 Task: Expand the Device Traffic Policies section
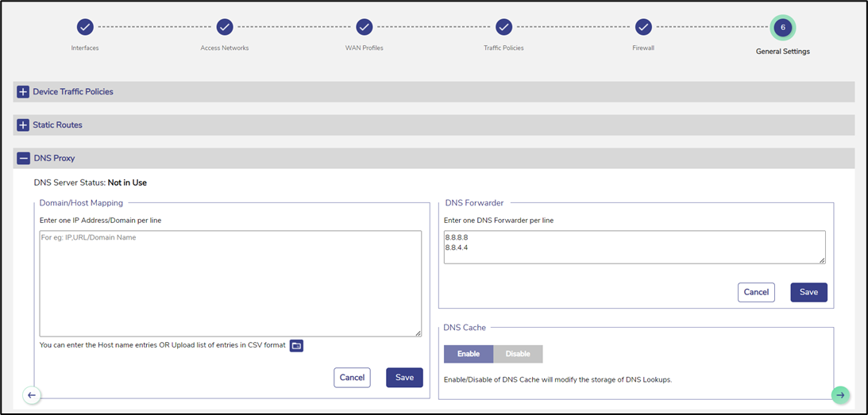click(x=23, y=92)
